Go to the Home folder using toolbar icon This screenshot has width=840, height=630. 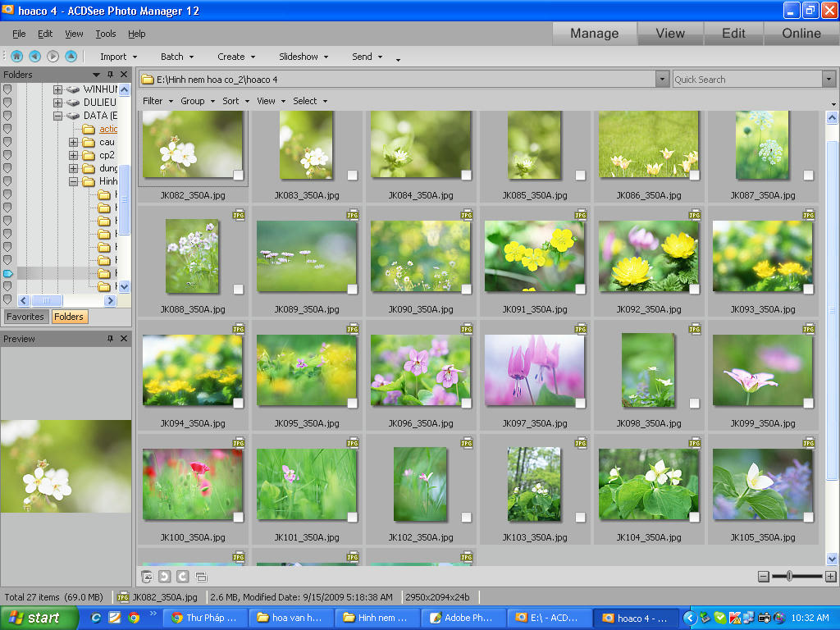point(16,57)
